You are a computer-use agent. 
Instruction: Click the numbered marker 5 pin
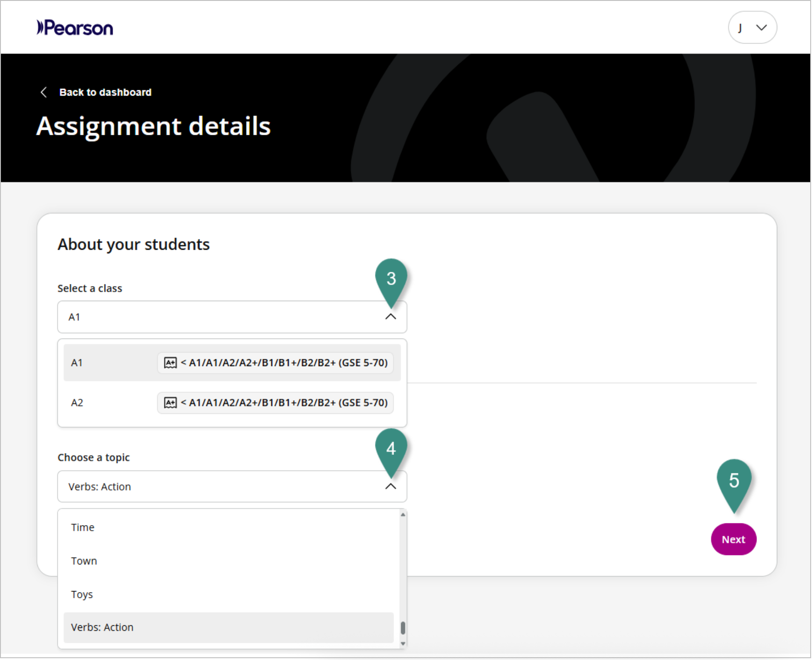coord(734,481)
